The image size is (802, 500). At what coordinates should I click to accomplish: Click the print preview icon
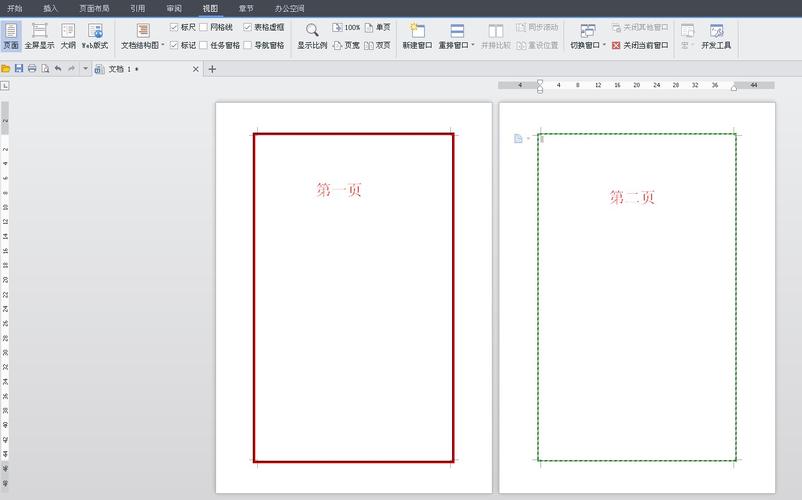pyautogui.click(x=46, y=69)
